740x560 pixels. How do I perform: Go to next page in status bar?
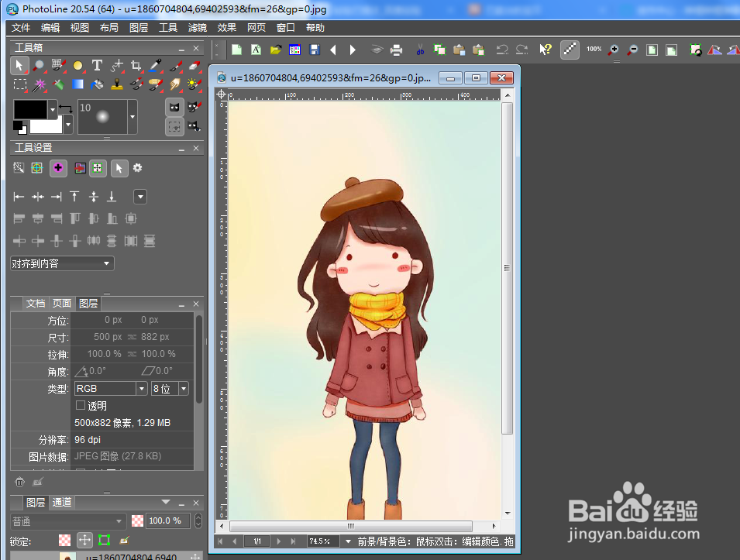(279, 541)
